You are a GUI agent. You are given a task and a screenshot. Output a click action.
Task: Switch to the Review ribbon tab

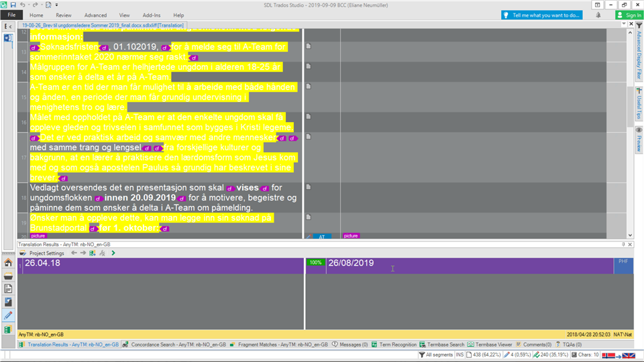(63, 15)
